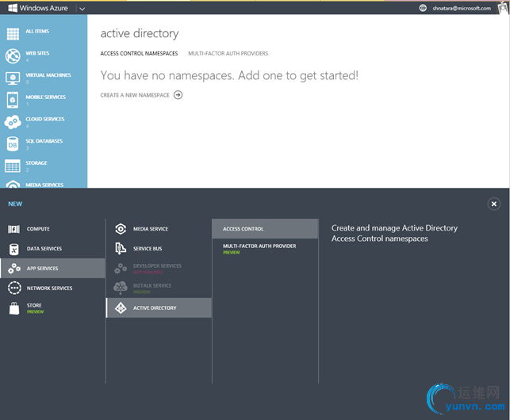
Task: Click the Media Service icon
Action: 121,229
